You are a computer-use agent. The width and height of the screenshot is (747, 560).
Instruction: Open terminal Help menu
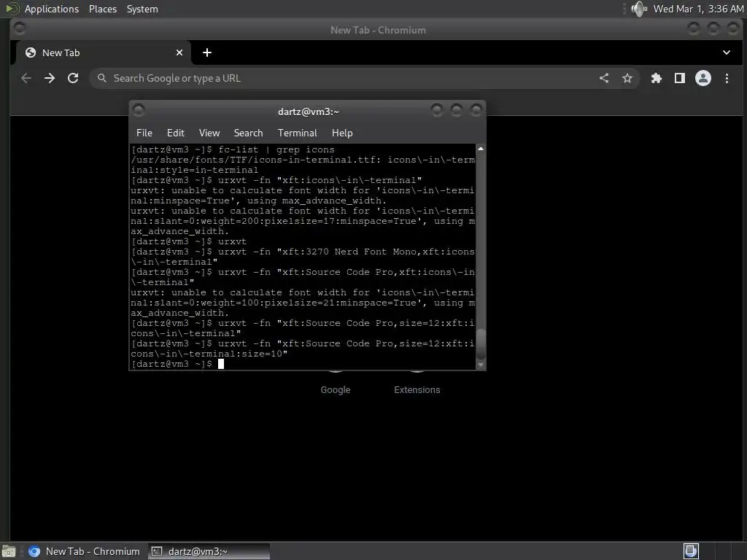[342, 133]
